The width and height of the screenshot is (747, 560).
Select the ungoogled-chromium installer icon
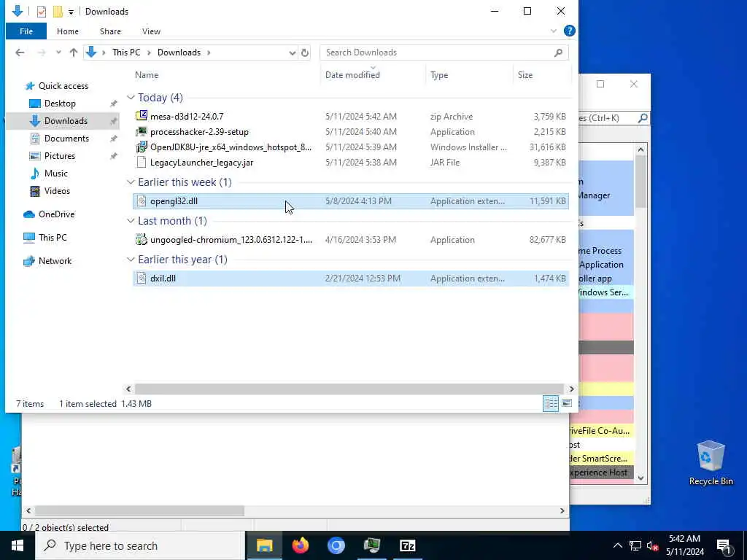pyautogui.click(x=141, y=239)
